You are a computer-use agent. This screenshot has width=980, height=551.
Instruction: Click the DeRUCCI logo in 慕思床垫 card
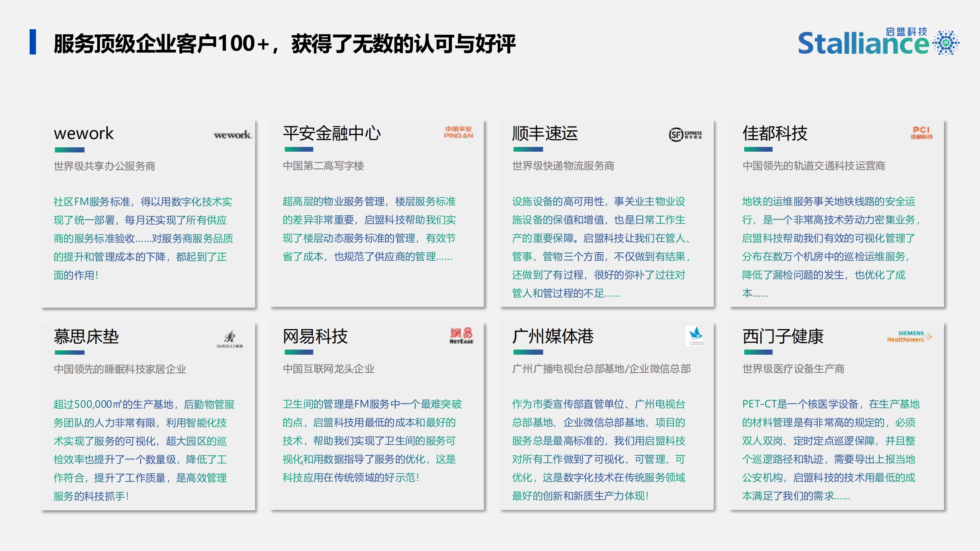(230, 339)
